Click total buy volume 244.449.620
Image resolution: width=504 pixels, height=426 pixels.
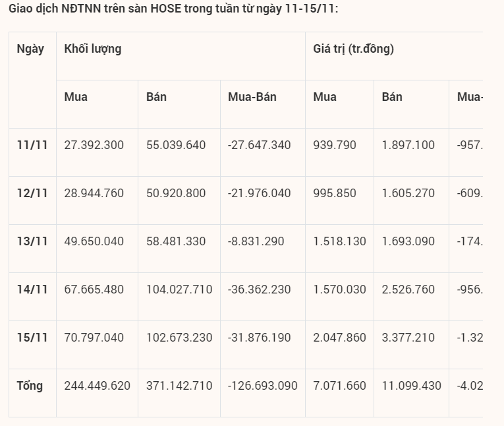point(98,386)
